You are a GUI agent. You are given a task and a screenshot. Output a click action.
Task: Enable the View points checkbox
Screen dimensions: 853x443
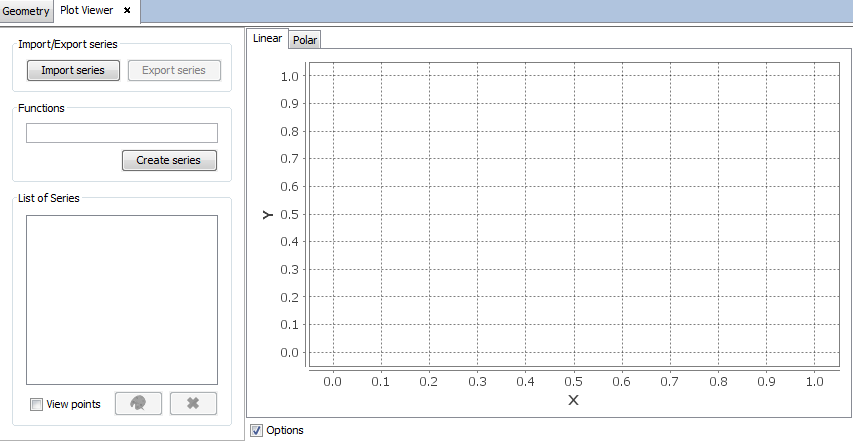tap(37, 404)
